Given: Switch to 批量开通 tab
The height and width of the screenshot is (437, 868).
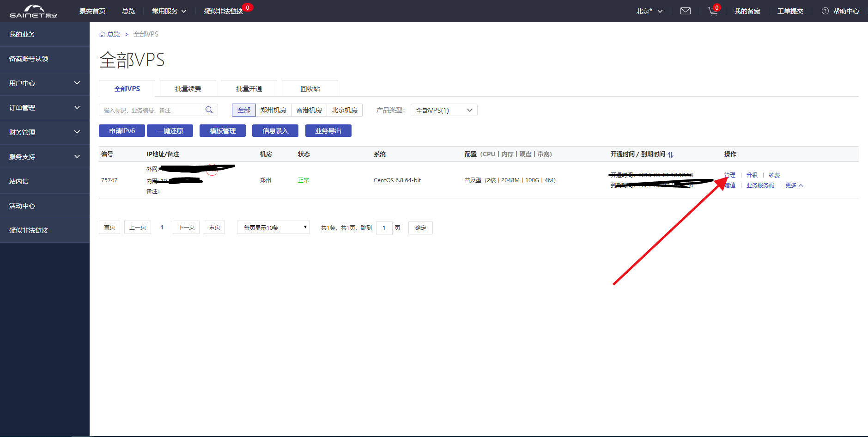Looking at the screenshot, I should click(x=249, y=89).
